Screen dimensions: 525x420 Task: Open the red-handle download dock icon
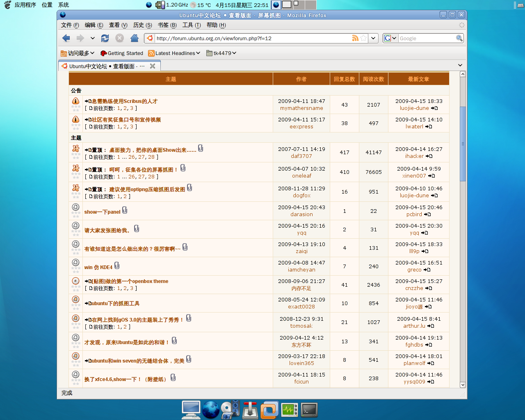[x=250, y=410]
